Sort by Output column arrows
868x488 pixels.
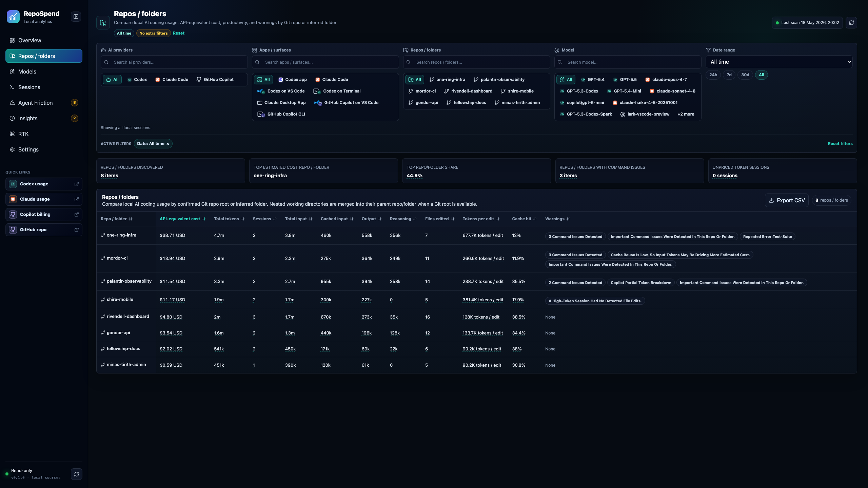click(x=380, y=219)
